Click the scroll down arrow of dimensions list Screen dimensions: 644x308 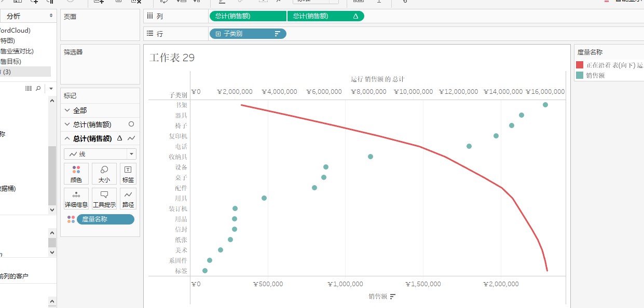point(52,210)
